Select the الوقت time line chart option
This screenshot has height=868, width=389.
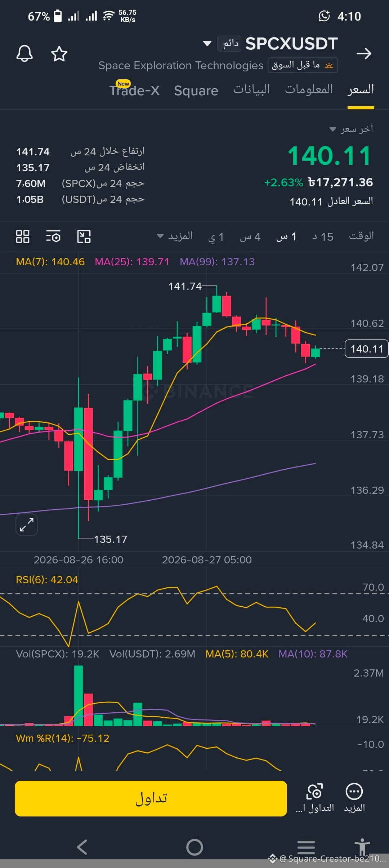pyautogui.click(x=361, y=236)
